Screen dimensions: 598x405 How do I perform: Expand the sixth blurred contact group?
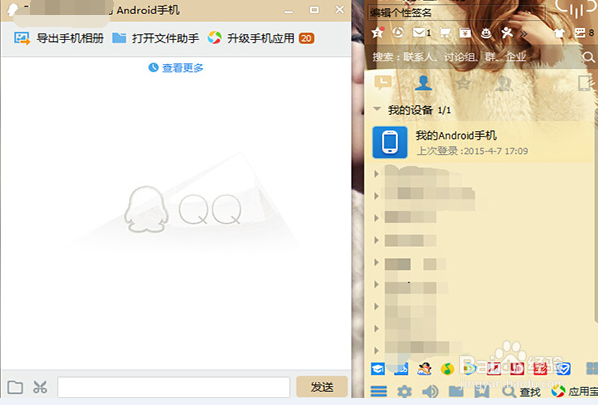click(376, 284)
